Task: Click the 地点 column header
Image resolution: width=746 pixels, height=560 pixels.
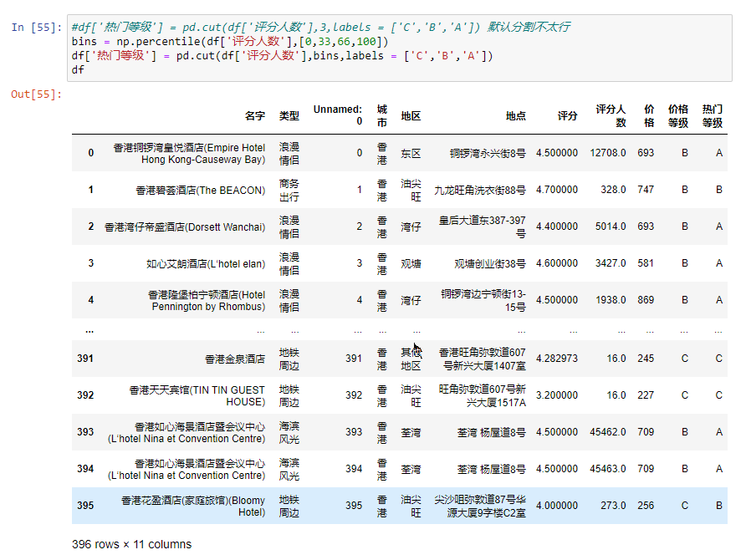Action: [x=516, y=116]
